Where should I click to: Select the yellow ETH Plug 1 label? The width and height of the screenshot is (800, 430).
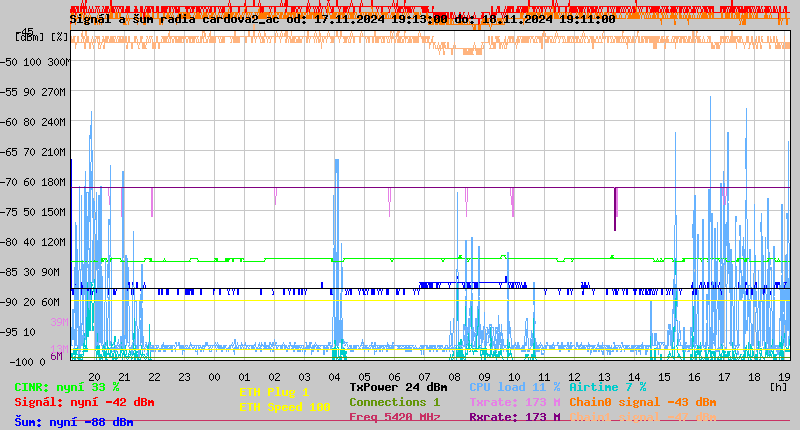[x=274, y=392]
